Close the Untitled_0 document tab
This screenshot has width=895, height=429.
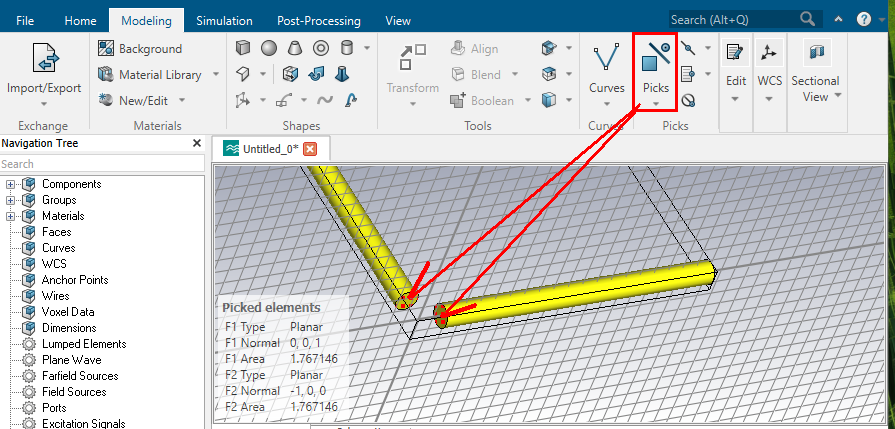tap(310, 148)
